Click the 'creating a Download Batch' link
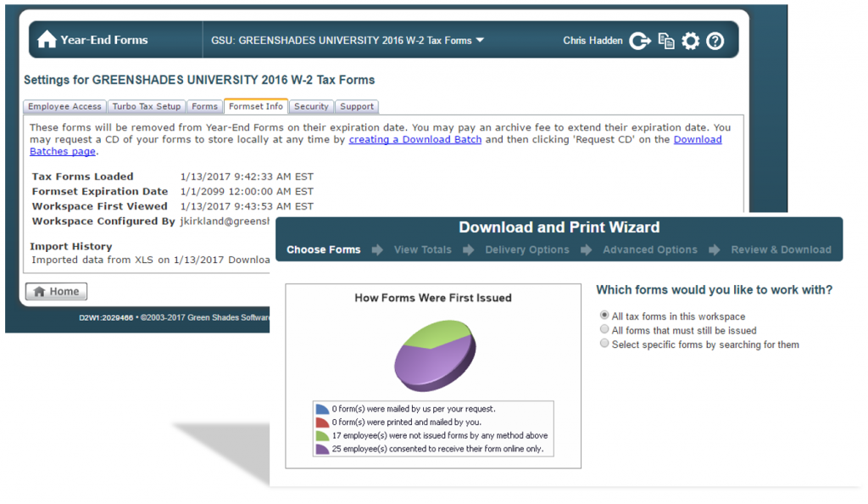 click(x=415, y=139)
